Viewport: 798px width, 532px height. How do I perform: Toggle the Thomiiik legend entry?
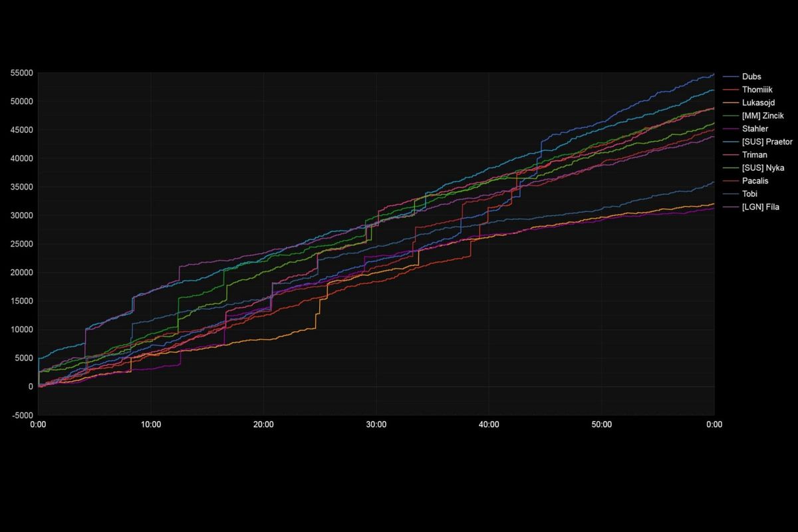[x=747, y=90]
